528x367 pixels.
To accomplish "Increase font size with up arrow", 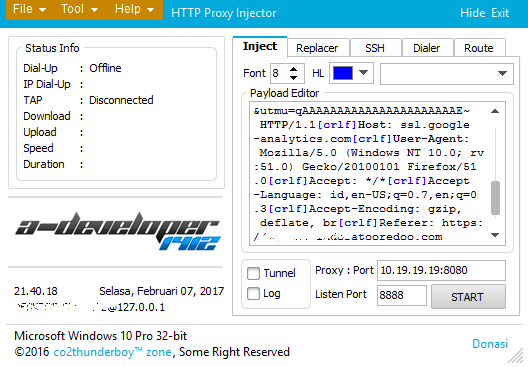I will point(294,69).
